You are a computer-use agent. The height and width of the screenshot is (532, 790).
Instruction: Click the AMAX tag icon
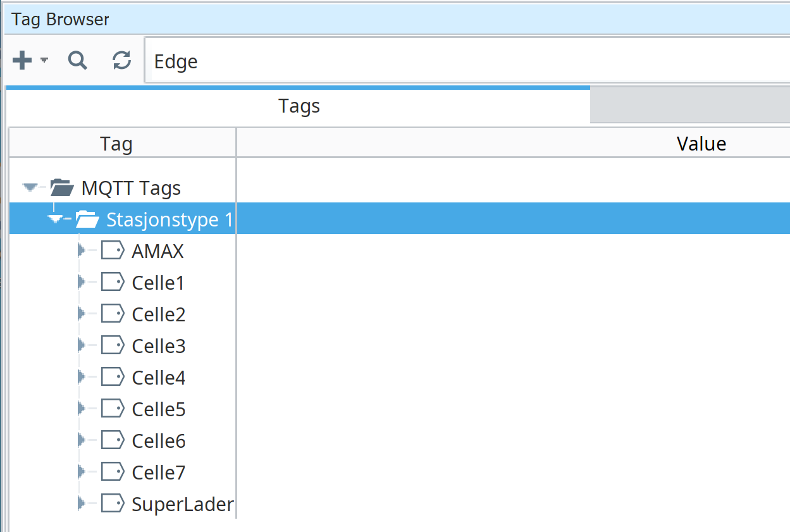113,251
